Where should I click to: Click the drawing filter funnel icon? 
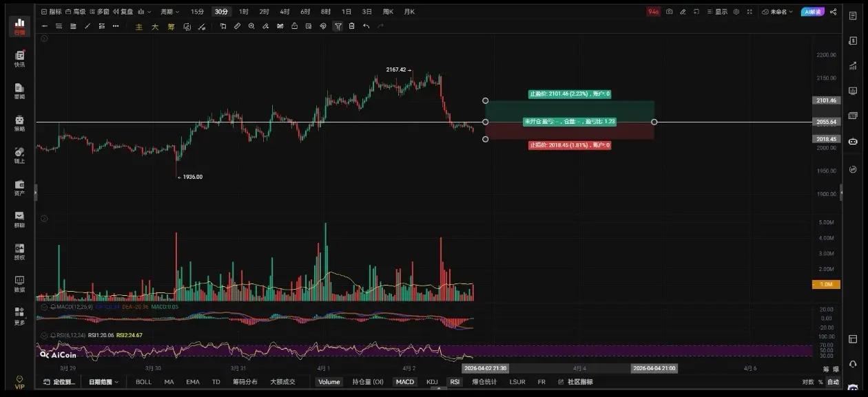[338, 26]
